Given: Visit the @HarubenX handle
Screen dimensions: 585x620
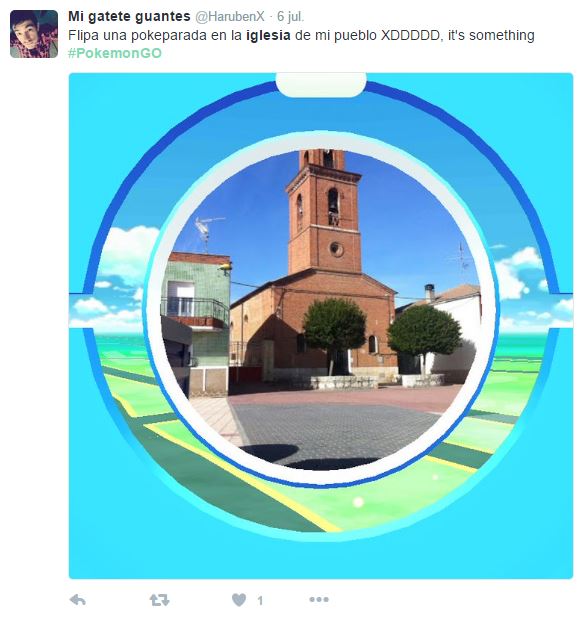Looking at the screenshot, I should point(229,16).
